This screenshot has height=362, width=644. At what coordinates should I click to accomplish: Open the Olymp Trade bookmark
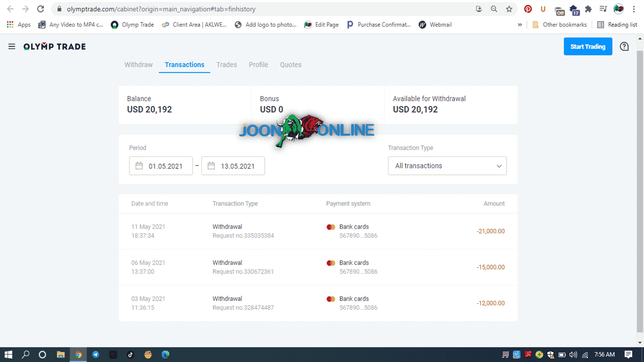pos(132,25)
